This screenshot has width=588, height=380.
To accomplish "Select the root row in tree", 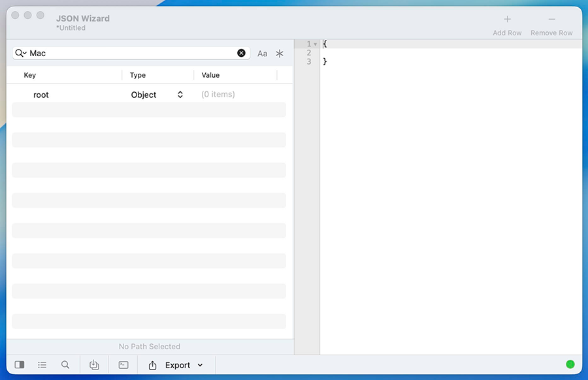I will point(41,95).
